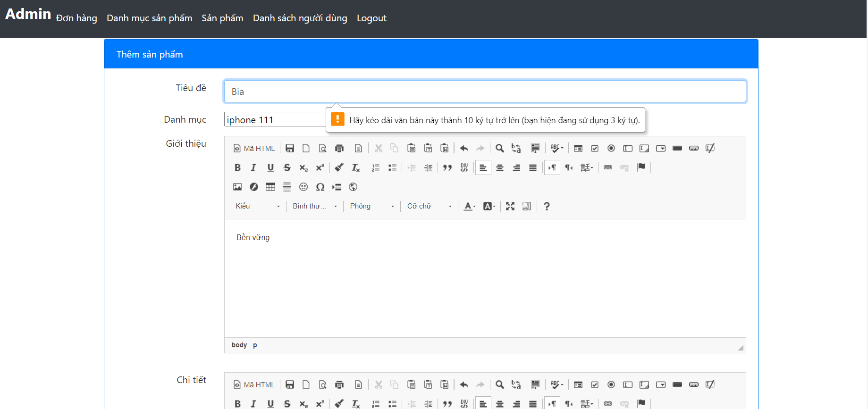Click the link icon in Giới thiệu toolbar

pyautogui.click(x=608, y=167)
